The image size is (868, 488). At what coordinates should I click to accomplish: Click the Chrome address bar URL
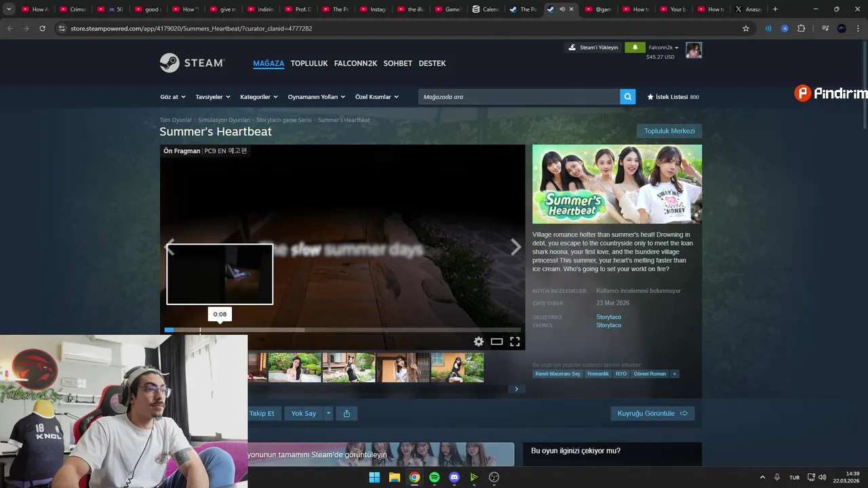click(191, 28)
